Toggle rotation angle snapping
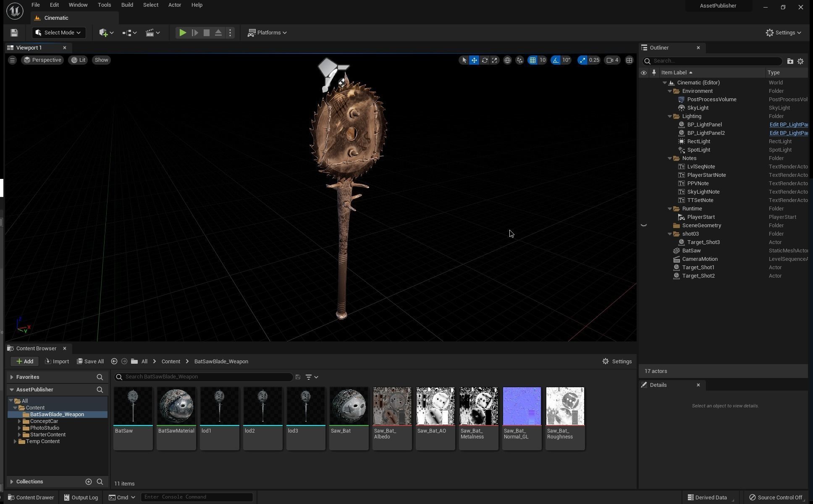The height and width of the screenshot is (504, 813). click(556, 60)
